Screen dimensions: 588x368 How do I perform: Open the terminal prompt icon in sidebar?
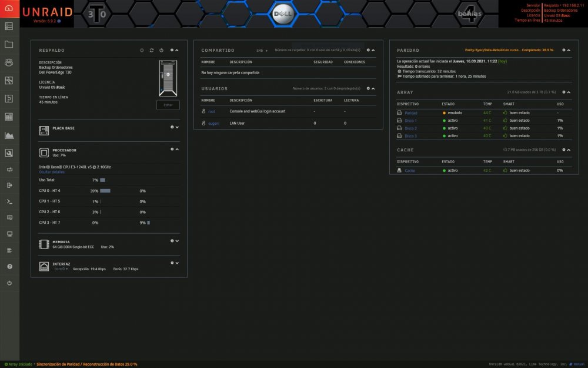(x=9, y=201)
